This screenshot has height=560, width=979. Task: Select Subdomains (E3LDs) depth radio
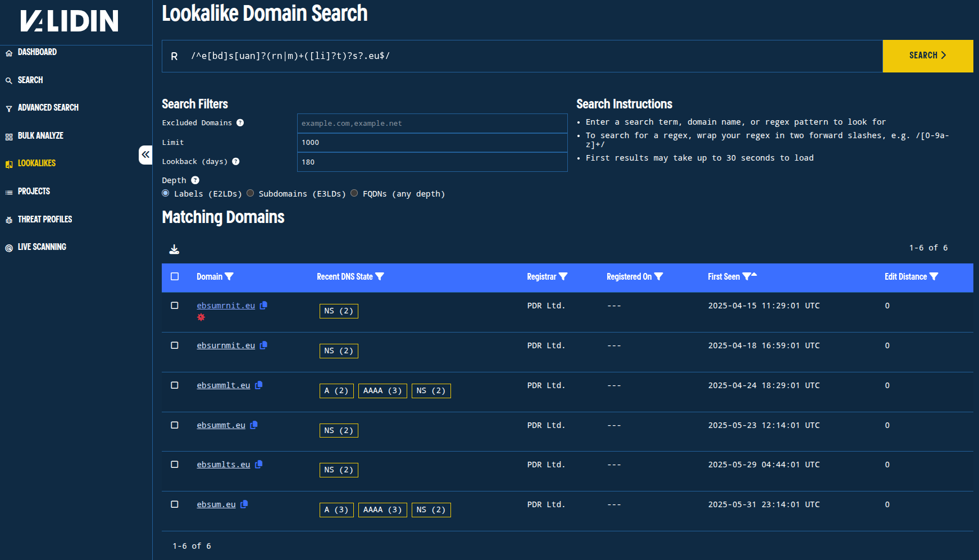click(251, 193)
